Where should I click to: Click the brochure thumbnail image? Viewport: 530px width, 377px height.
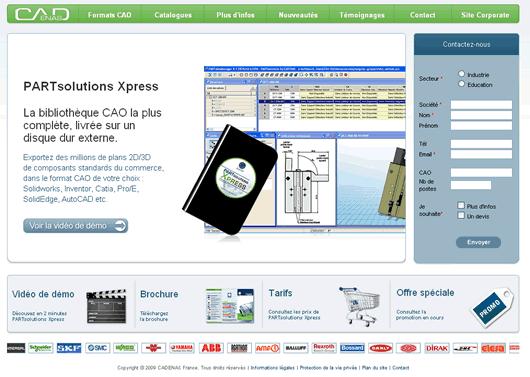230,306
